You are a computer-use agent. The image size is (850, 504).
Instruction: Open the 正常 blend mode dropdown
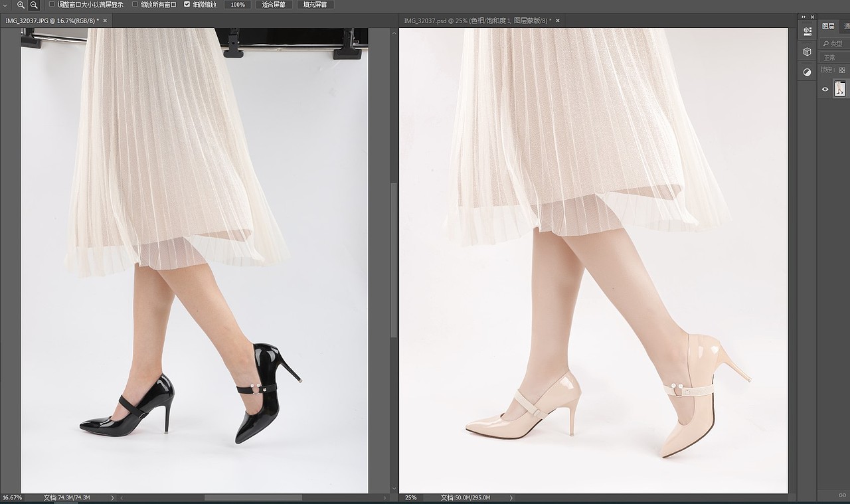click(834, 58)
